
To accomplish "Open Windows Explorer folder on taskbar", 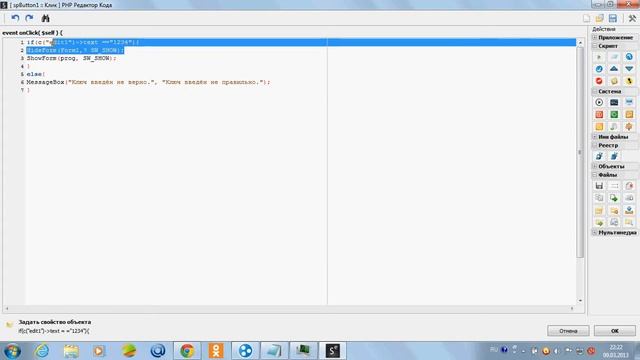I will pos(71,351).
